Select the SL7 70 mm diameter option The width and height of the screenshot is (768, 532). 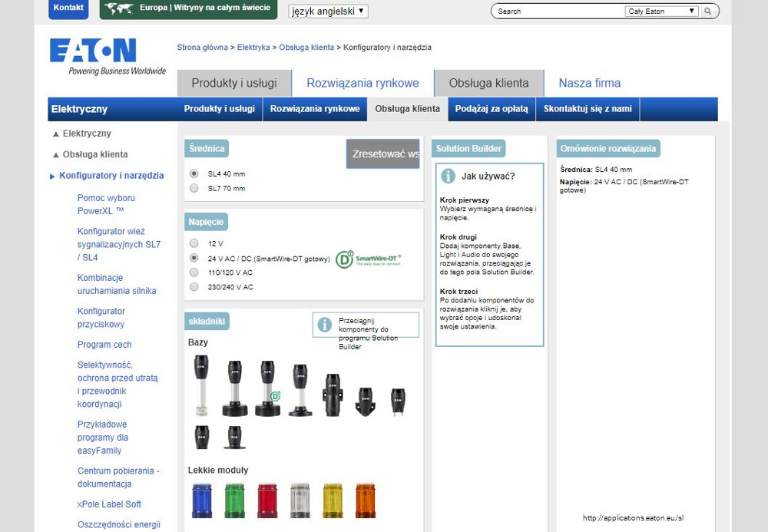pyautogui.click(x=194, y=188)
